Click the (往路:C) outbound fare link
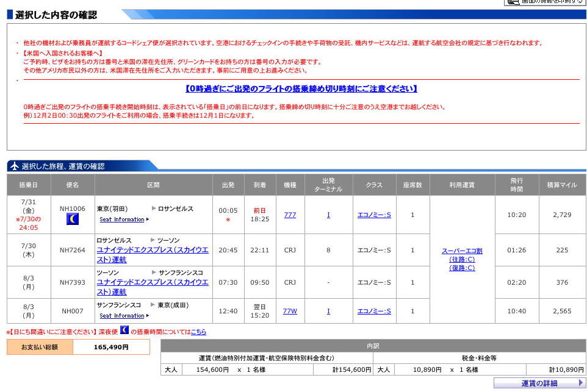This screenshot has width=587, height=392. tap(462, 259)
